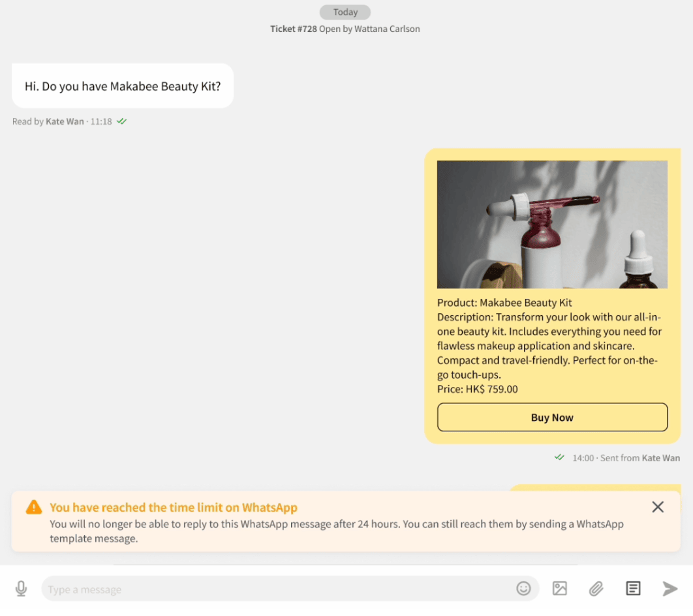Click 'Product: Makabee Beauty Kit' text
This screenshot has width=693, height=616.
point(504,303)
